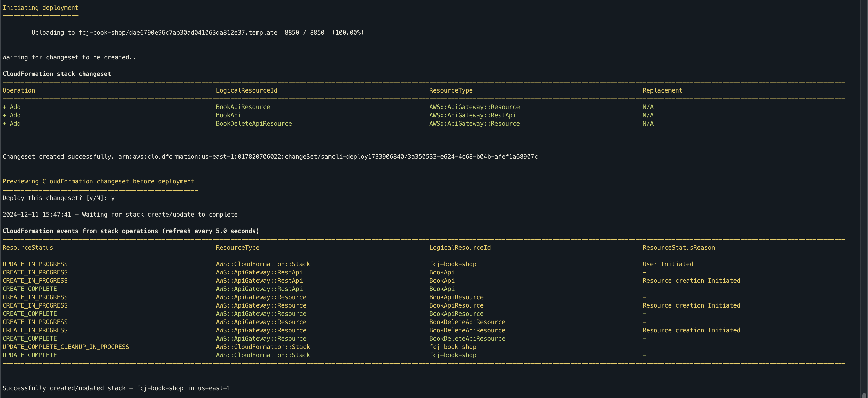
Task: Click the 'User Initiated' status reason
Action: [x=668, y=264]
